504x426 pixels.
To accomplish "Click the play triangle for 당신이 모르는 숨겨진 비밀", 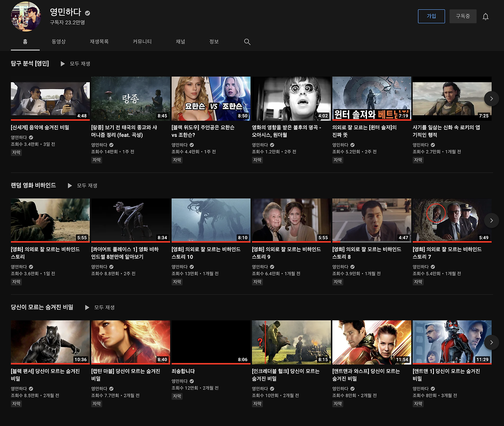I will pos(87,308).
